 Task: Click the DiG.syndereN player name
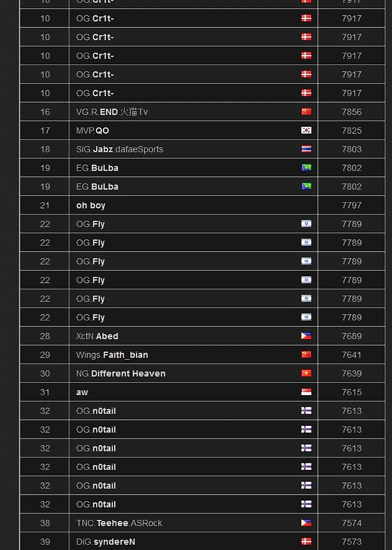(x=106, y=541)
